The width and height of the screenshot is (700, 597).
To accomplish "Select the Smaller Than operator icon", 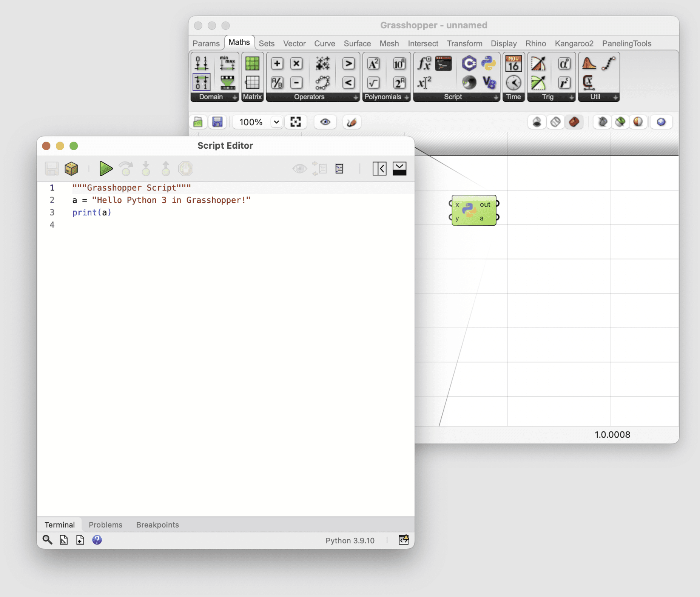I will [348, 82].
